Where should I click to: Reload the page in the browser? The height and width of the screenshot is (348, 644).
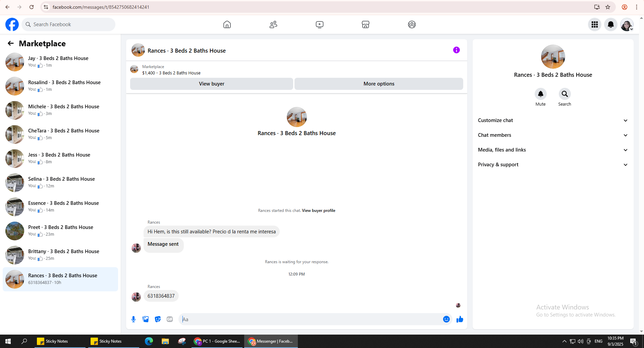point(32,7)
